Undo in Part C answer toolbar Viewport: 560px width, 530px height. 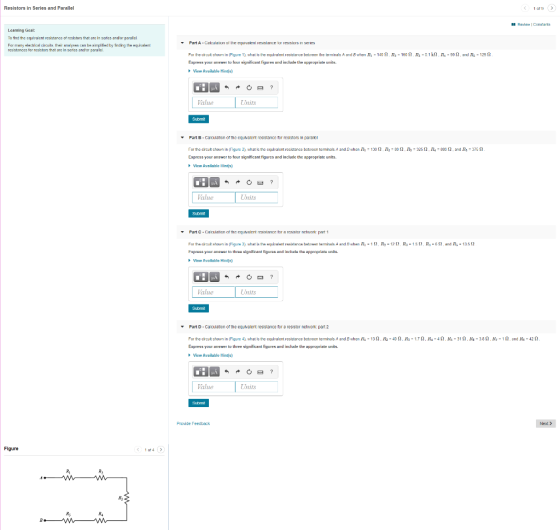[227, 277]
